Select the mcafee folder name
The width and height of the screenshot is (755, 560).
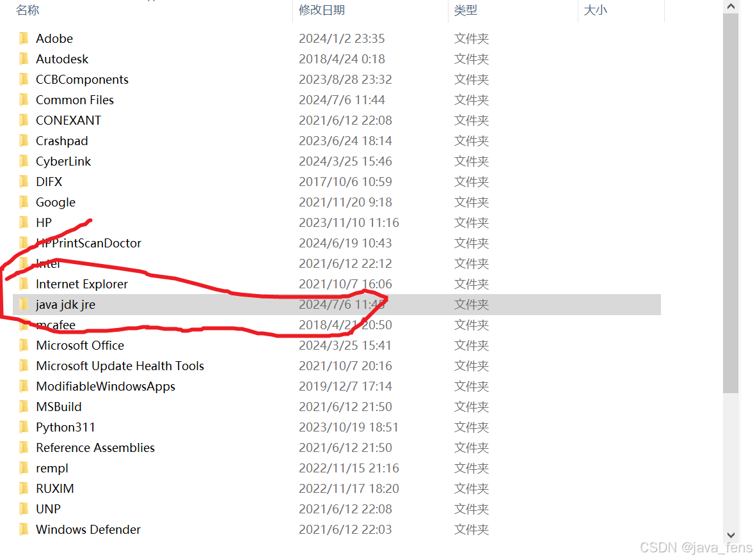[x=56, y=325]
